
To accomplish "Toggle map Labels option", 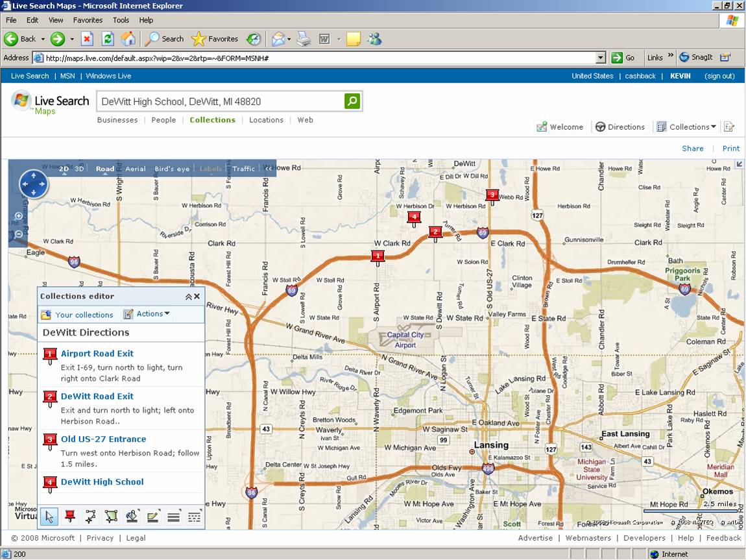I will 211,169.
